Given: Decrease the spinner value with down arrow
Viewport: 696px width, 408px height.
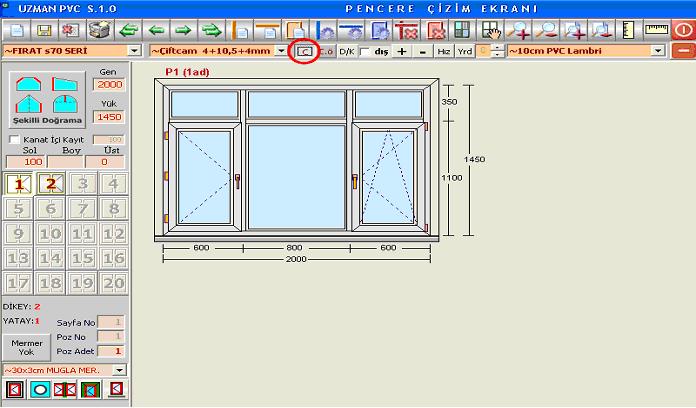Looking at the screenshot, I should [498, 54].
